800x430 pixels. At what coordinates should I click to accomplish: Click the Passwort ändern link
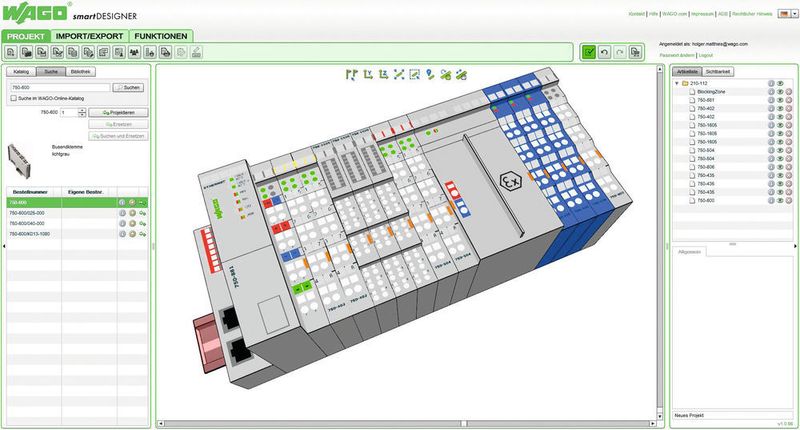point(677,55)
